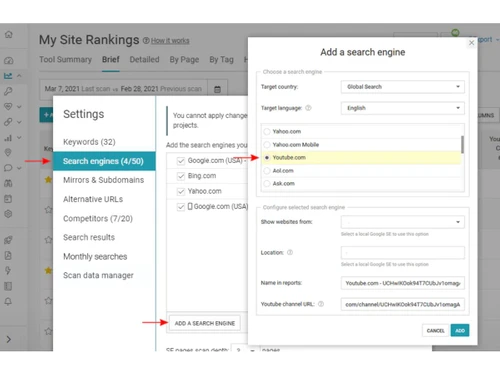500x375 pixels.
Task: Open the SE pages scan depth dropdown
Action: pyautogui.click(x=245, y=348)
